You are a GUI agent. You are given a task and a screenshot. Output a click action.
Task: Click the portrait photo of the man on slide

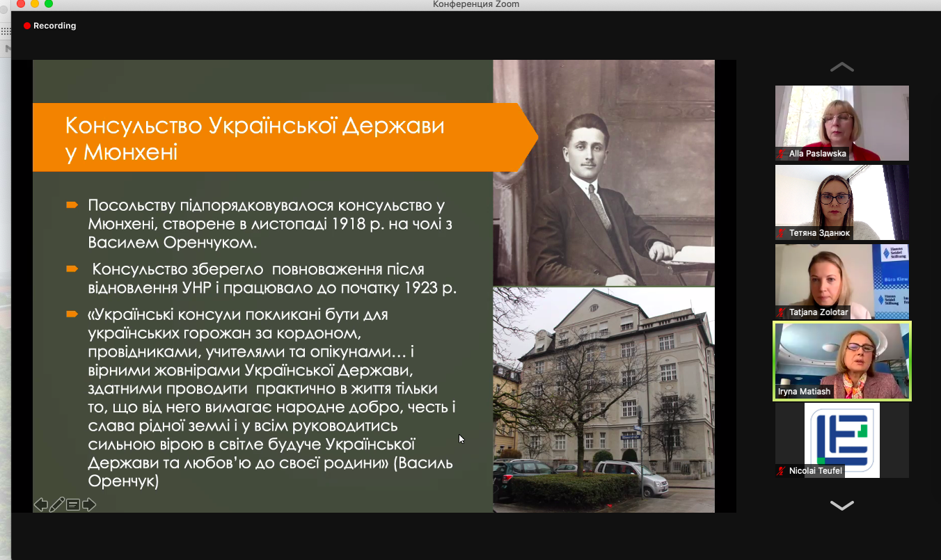[x=603, y=173]
